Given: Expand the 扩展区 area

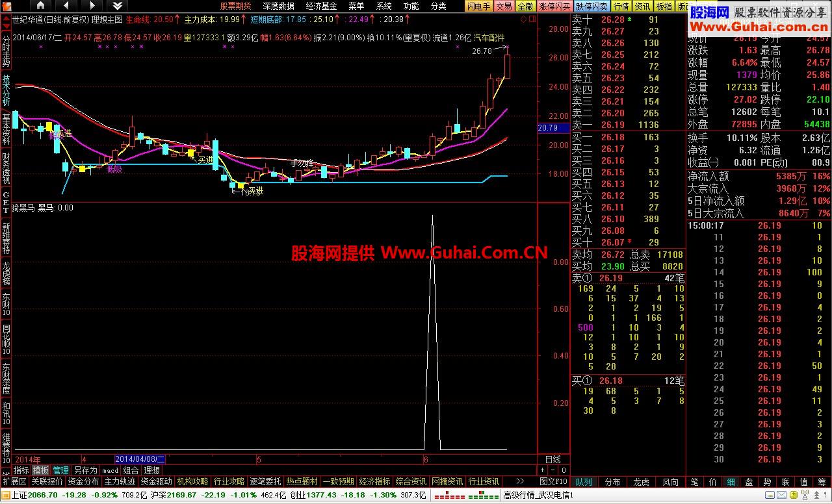Looking at the screenshot, I should (x=14, y=481).
